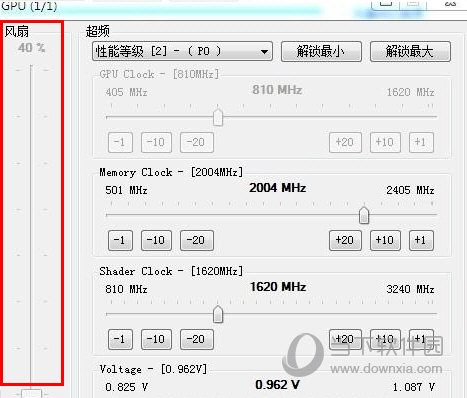Click the 超频 section label
467x398 pixels.
click(98, 31)
